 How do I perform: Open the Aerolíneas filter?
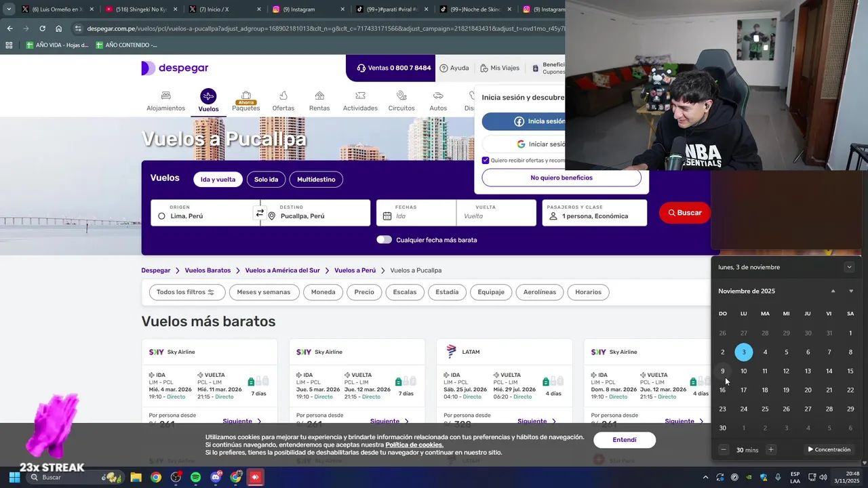(540, 292)
